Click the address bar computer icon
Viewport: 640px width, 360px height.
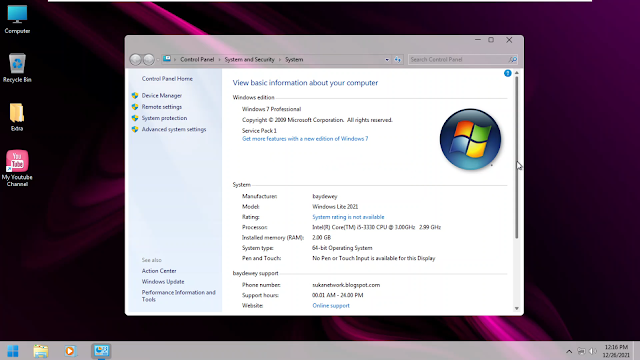pos(167,59)
